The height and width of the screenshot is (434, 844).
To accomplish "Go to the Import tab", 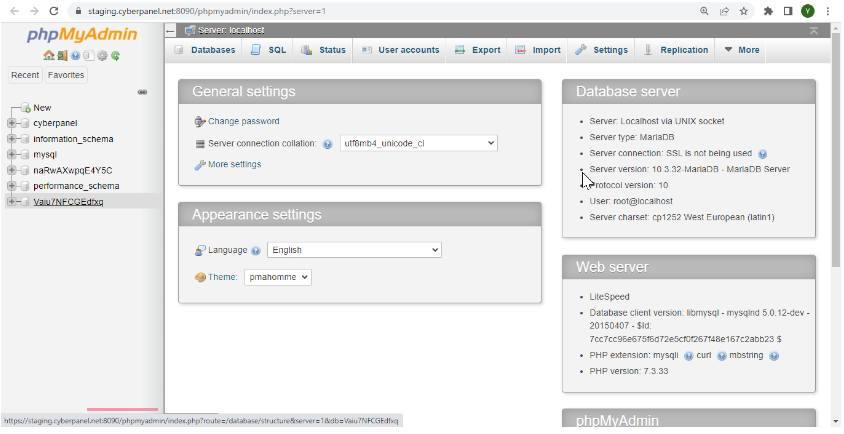I will 538,50.
